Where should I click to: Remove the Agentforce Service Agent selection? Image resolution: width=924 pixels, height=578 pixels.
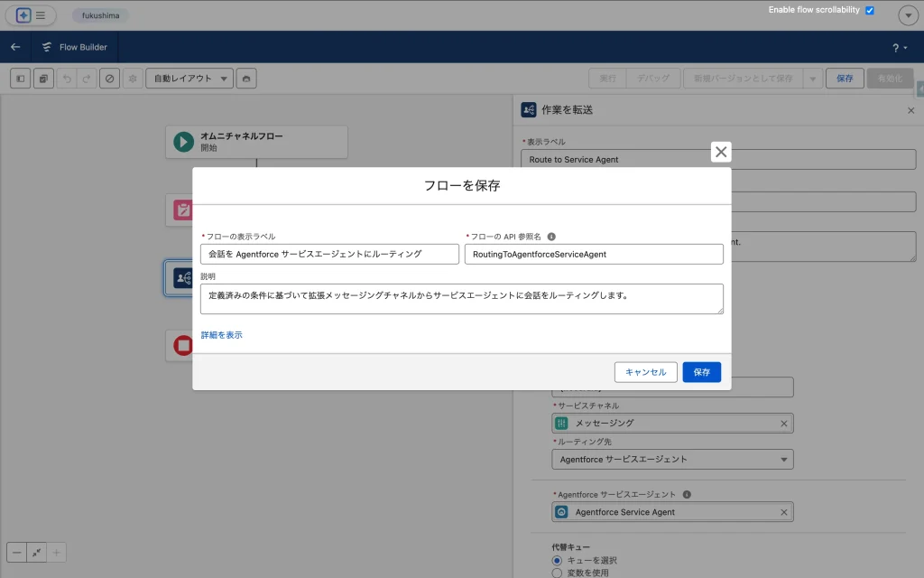coord(783,512)
